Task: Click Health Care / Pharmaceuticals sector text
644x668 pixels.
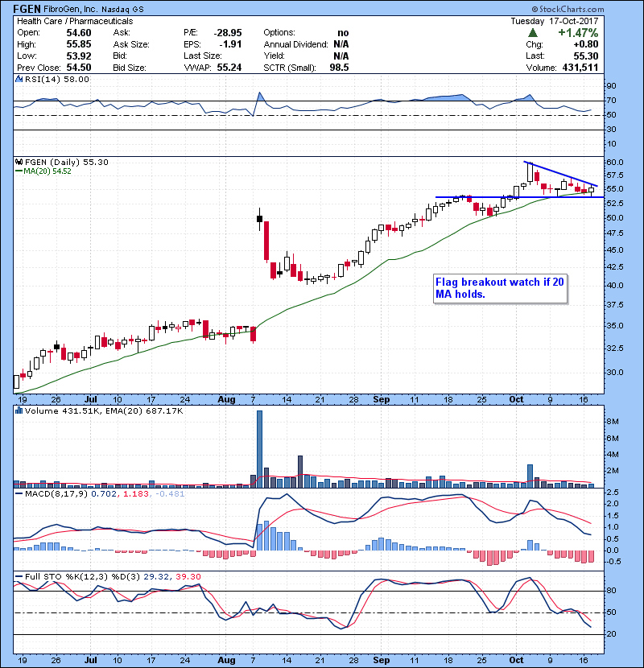Action: 75,21
